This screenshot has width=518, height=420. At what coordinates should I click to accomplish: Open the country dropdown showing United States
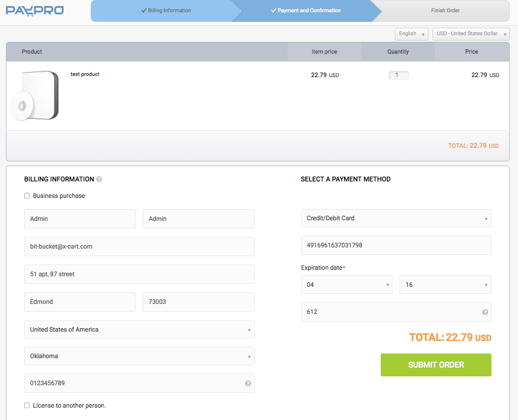point(139,330)
